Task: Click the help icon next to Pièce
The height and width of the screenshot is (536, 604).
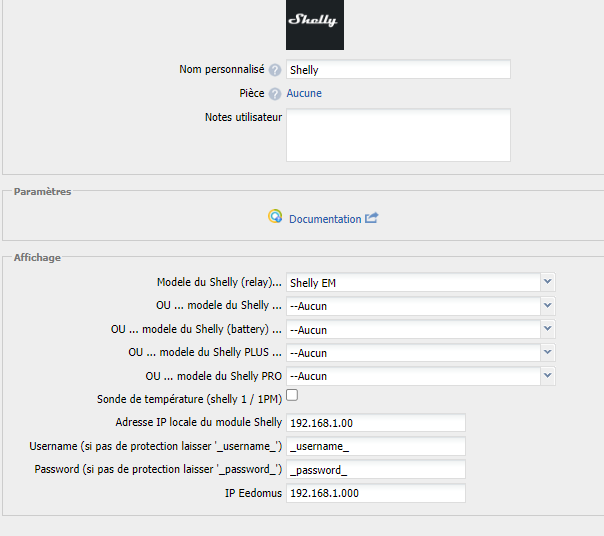Action: tap(275, 94)
